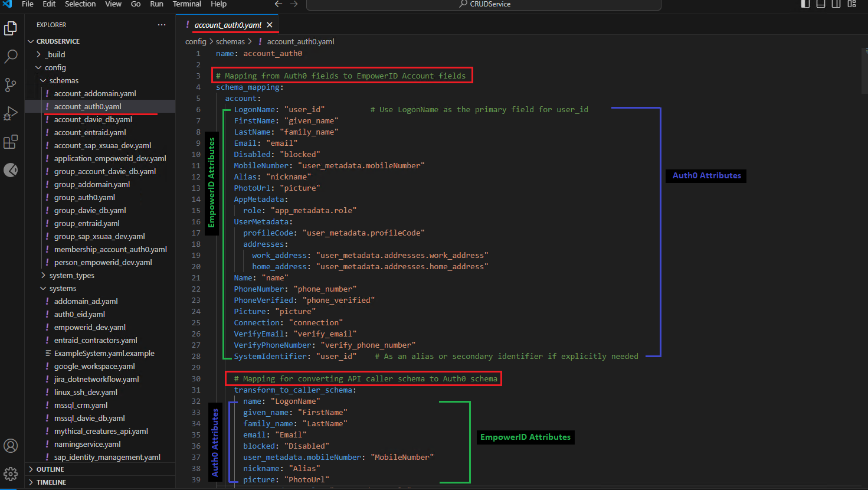
Task: Click line number 14 in the gutter
Action: coord(196,199)
